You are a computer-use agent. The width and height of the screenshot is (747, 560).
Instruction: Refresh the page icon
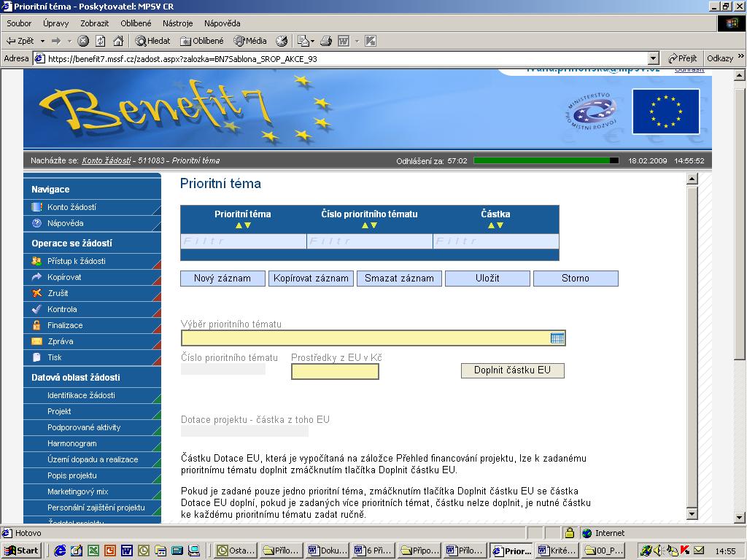coord(101,42)
